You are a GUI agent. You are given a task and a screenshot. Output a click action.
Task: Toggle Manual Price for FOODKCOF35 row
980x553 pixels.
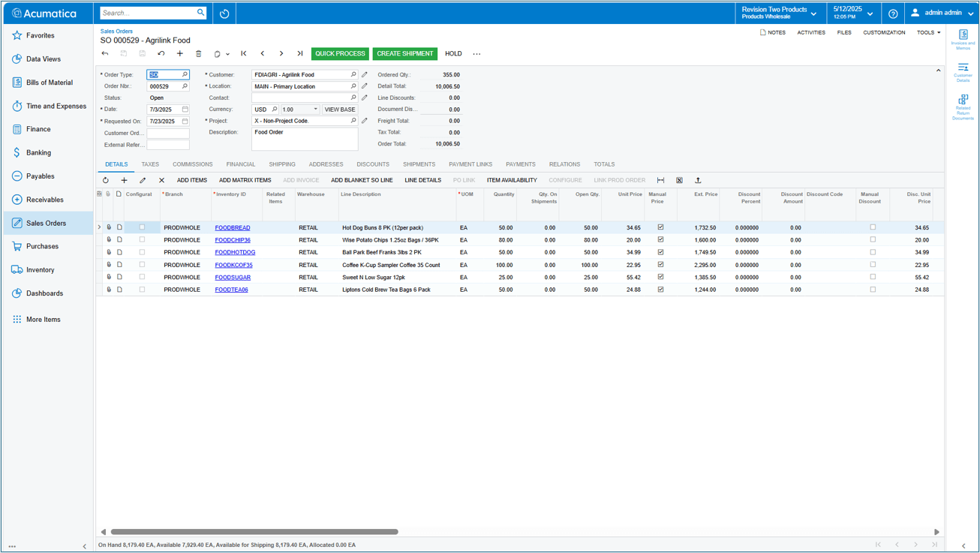pyautogui.click(x=660, y=264)
